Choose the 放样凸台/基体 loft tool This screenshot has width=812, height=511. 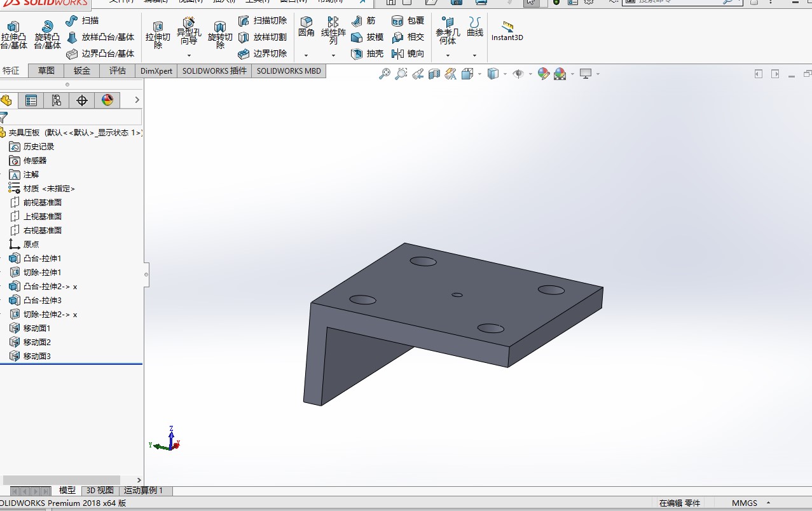click(100, 37)
